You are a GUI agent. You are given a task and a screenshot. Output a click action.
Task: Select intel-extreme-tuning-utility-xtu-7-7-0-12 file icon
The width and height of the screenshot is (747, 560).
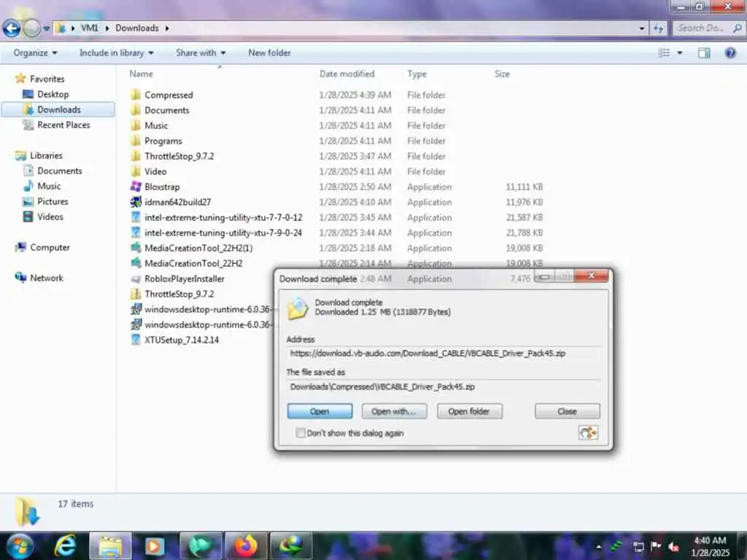point(136,217)
